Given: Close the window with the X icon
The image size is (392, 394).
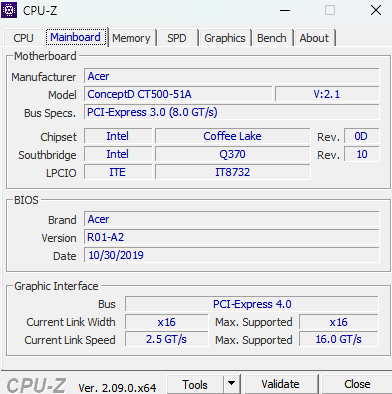Looking at the screenshot, I should pos(376,10).
